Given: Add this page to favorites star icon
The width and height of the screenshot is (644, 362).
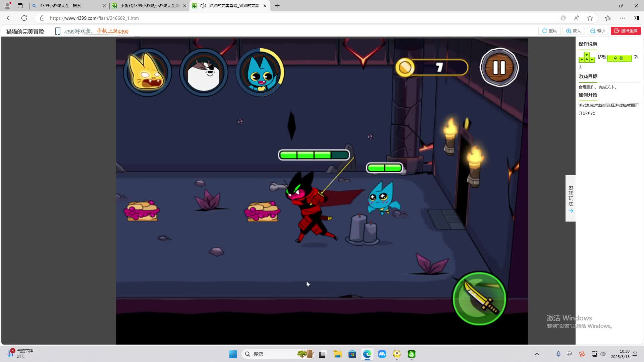Looking at the screenshot, I should click(x=590, y=18).
